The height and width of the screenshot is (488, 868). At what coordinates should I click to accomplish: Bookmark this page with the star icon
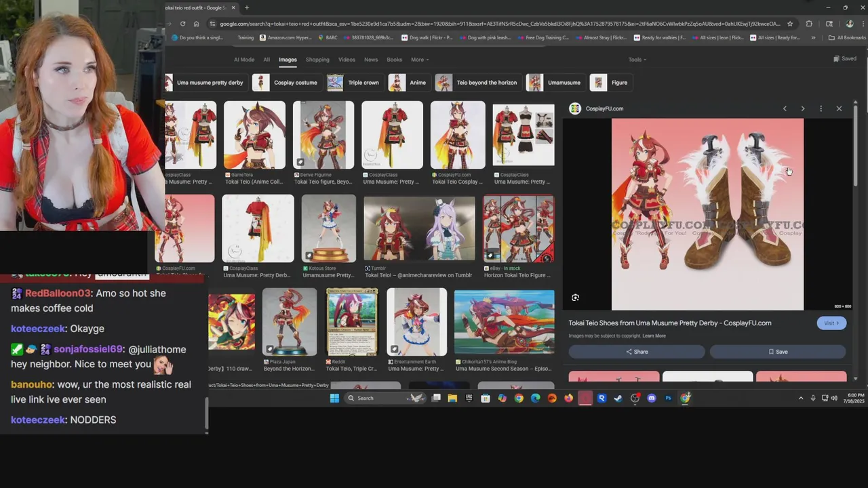pos(790,24)
